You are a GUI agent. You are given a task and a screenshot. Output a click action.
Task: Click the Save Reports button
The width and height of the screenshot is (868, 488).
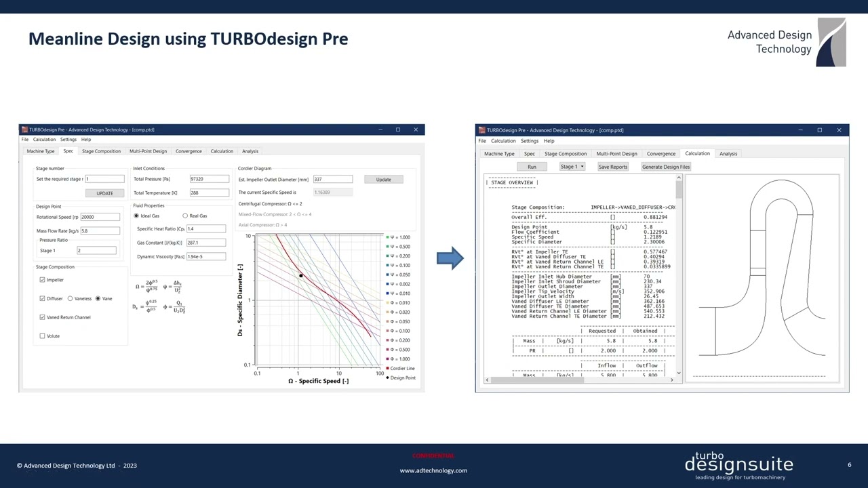coord(613,167)
